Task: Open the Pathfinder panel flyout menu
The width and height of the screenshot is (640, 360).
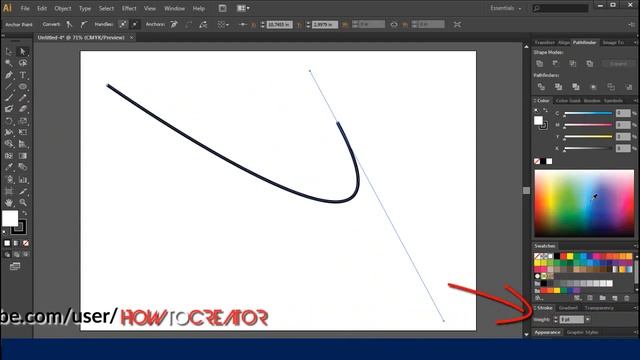Action: (636, 42)
